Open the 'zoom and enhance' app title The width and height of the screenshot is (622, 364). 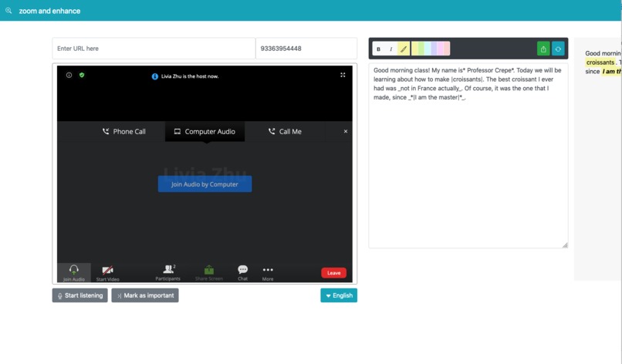coord(49,11)
